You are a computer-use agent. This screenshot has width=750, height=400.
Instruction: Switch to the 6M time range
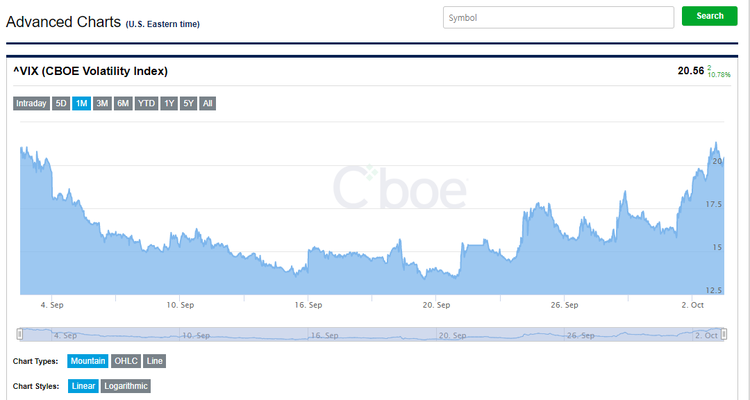coord(123,103)
